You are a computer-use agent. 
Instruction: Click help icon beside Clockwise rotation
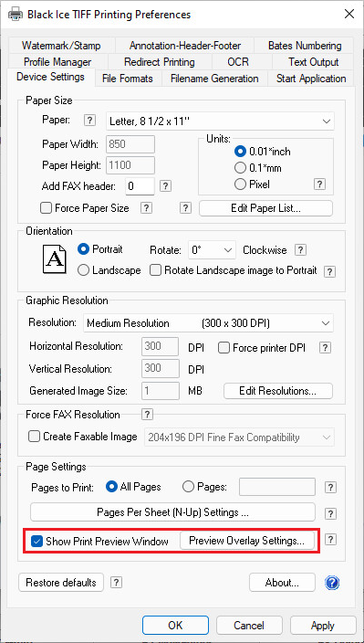tap(301, 249)
